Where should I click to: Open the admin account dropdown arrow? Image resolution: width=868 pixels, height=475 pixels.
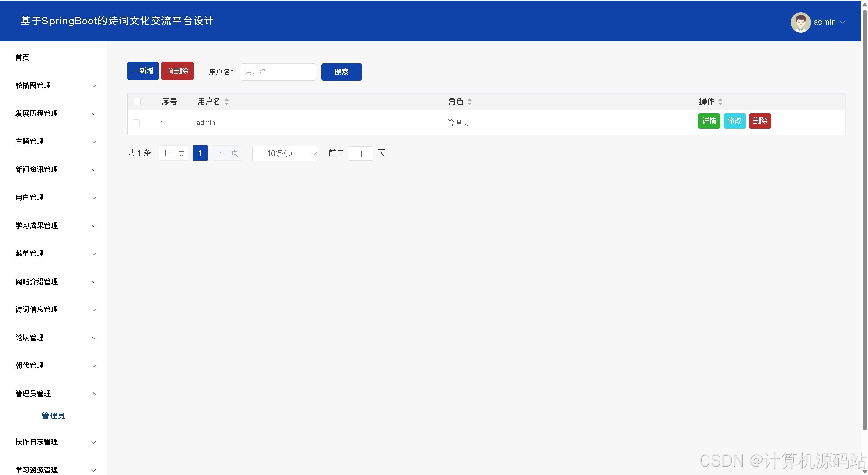[842, 22]
